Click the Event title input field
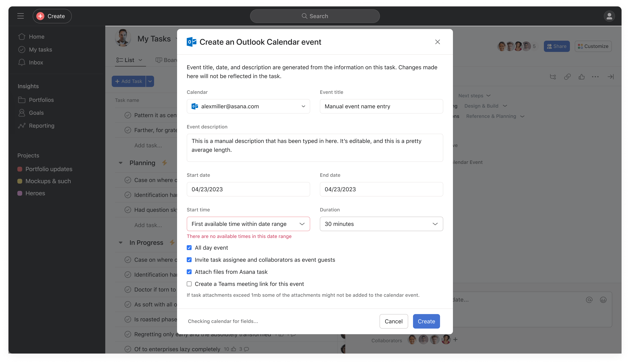 [x=381, y=106]
